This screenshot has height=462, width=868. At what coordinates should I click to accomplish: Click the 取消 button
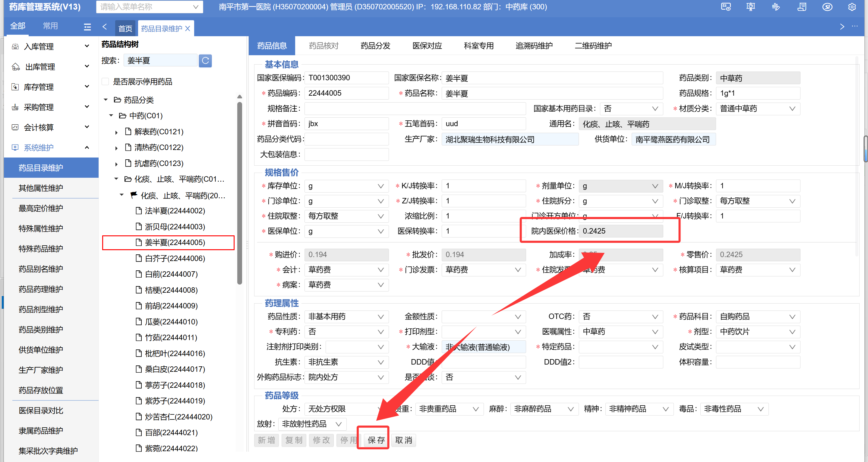click(x=403, y=440)
